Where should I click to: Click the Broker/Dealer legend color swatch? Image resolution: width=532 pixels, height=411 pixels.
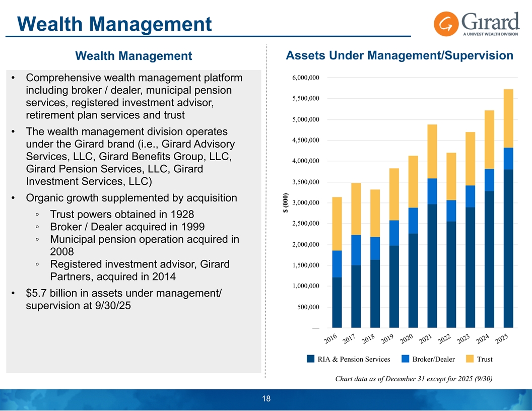[x=406, y=359]
